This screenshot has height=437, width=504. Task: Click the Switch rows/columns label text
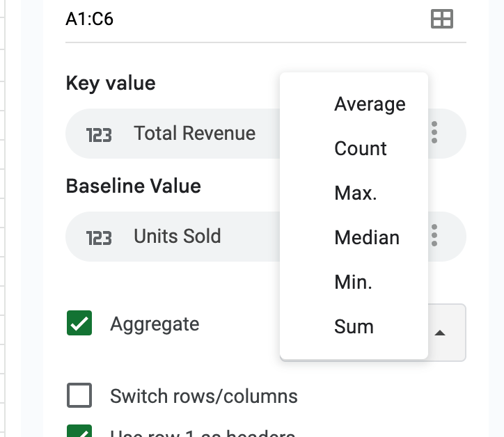coord(203,397)
